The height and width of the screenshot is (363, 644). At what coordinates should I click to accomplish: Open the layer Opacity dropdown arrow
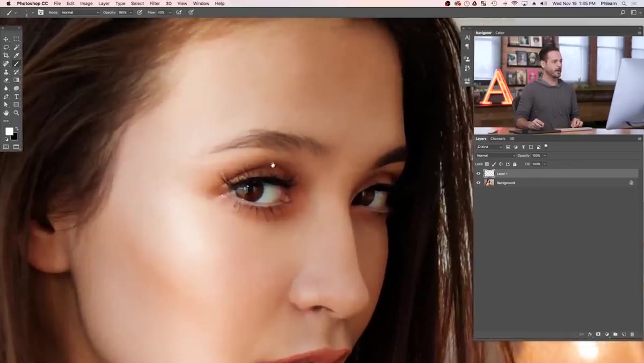click(x=545, y=156)
